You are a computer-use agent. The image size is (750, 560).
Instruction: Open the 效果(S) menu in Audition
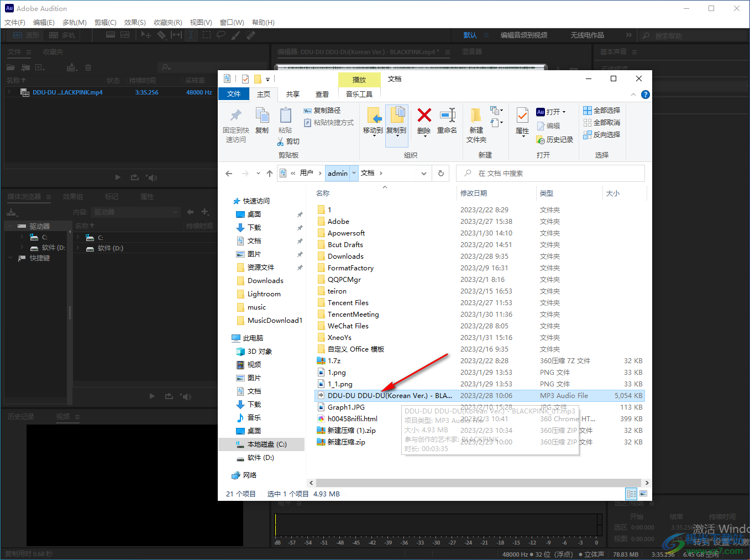pyautogui.click(x=135, y=22)
